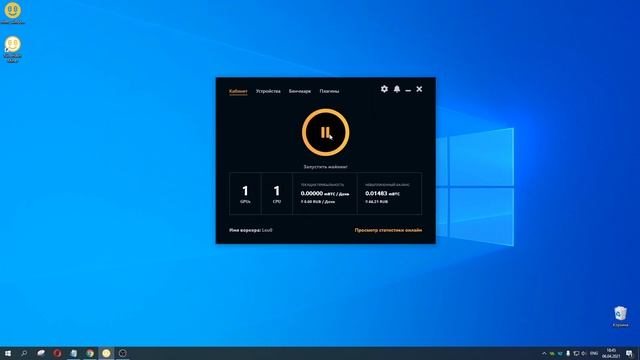Switch to the Плагины tab
Viewport: 640px width, 360px height.
(329, 91)
